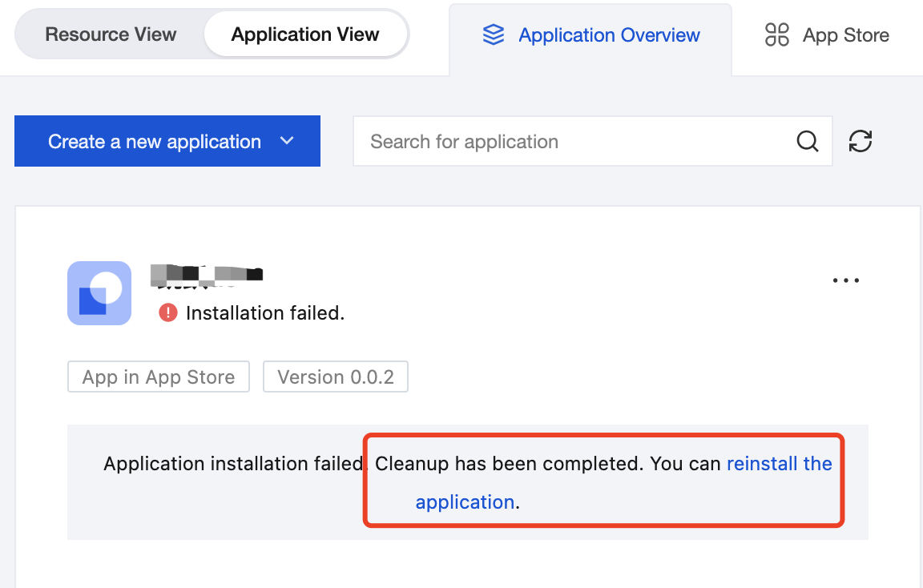
Task: Click the App in App Store tag
Action: pos(159,377)
